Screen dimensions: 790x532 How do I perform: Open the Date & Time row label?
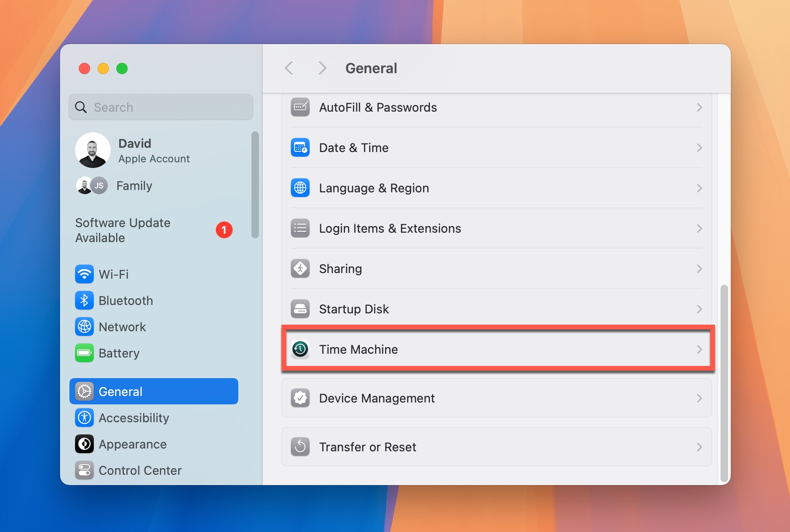pos(354,148)
